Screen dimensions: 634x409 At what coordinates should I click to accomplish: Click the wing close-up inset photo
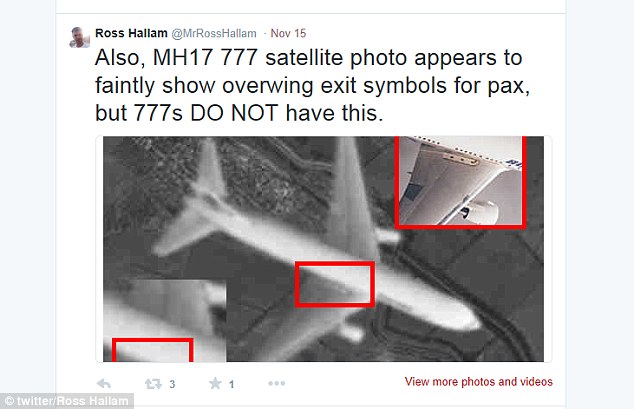[x=460, y=181]
